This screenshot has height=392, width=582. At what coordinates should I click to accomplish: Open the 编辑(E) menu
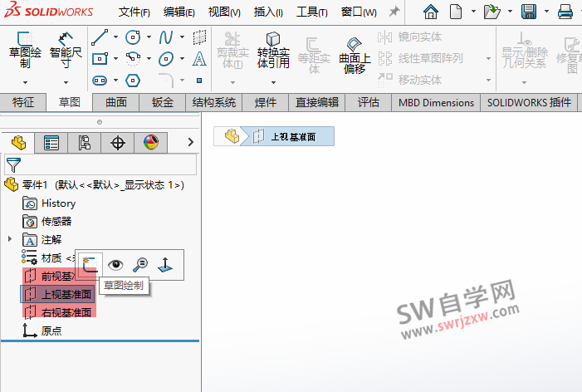tap(179, 12)
